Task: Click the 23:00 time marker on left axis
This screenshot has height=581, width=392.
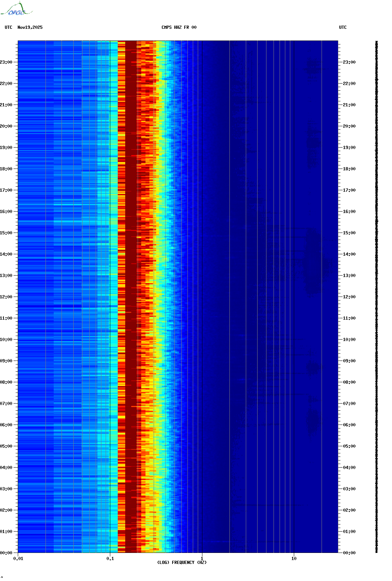Action: [x=6, y=62]
